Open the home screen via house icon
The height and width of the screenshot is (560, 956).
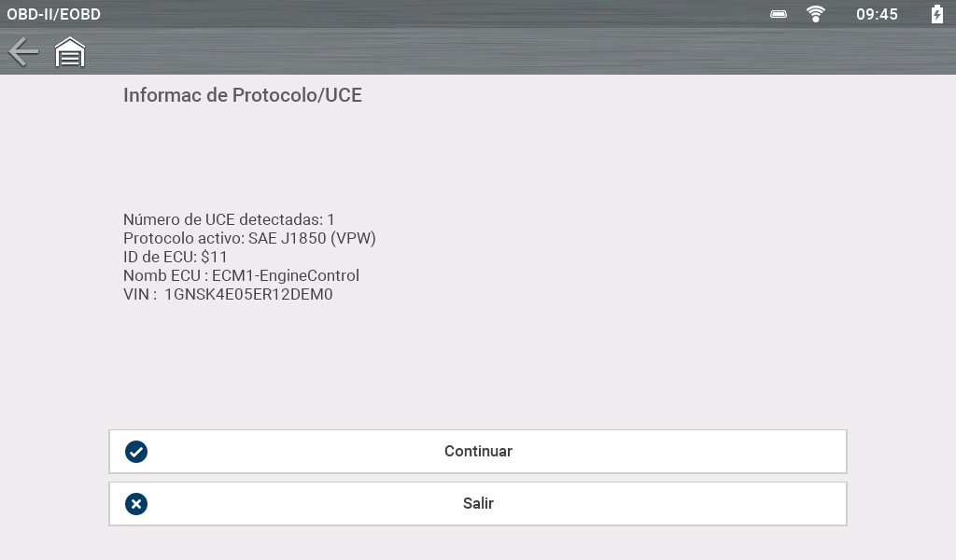point(69,52)
